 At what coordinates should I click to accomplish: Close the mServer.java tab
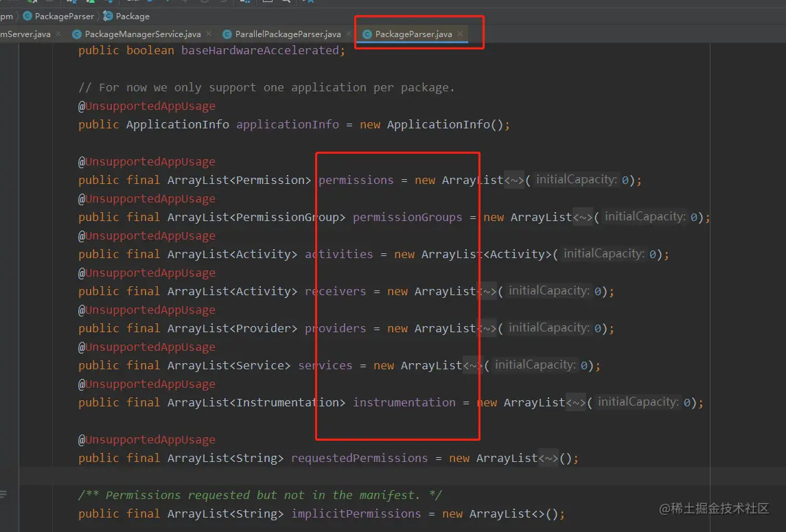58,34
